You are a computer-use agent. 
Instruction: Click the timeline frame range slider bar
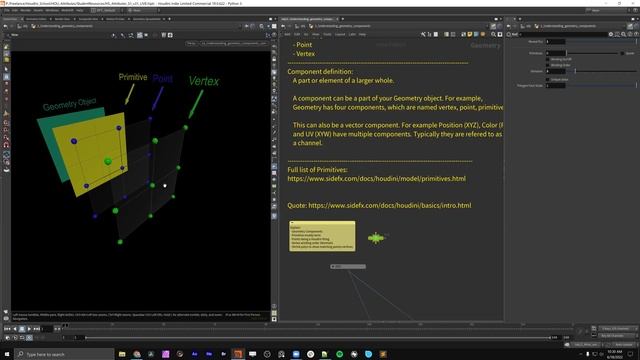point(318,338)
